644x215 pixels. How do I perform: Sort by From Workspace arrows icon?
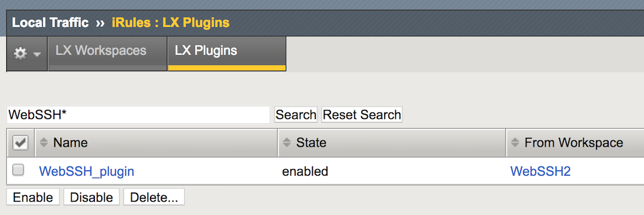point(515,143)
